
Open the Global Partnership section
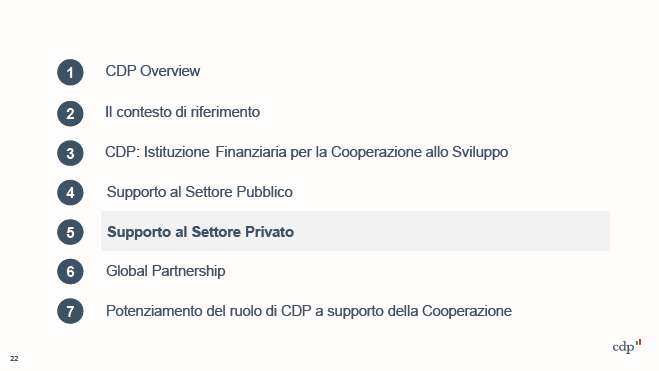166,271
